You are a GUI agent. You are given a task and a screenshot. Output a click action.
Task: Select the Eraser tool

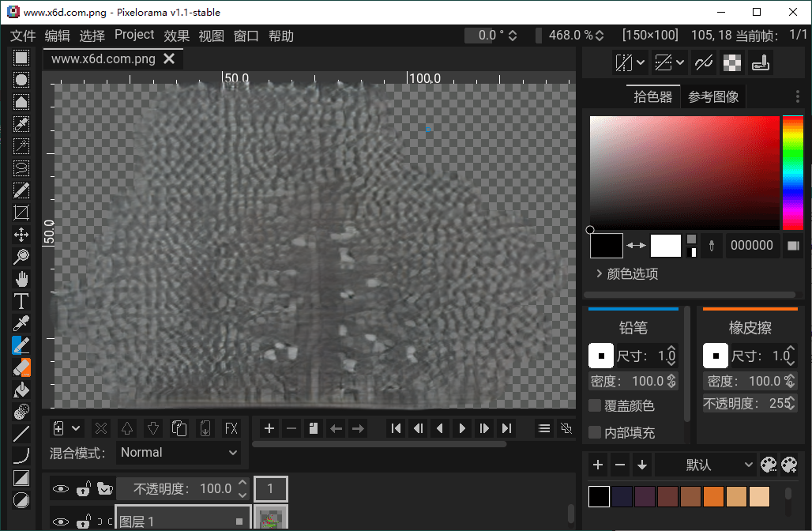pos(21,367)
